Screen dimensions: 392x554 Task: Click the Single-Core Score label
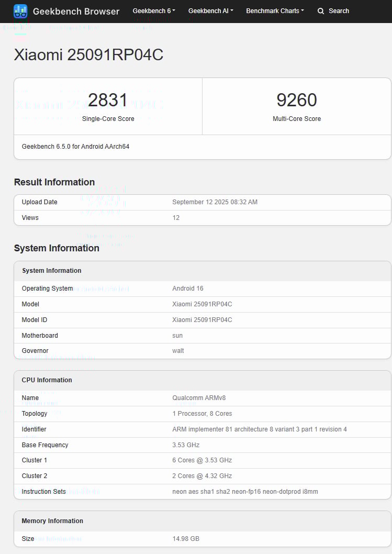click(x=108, y=119)
